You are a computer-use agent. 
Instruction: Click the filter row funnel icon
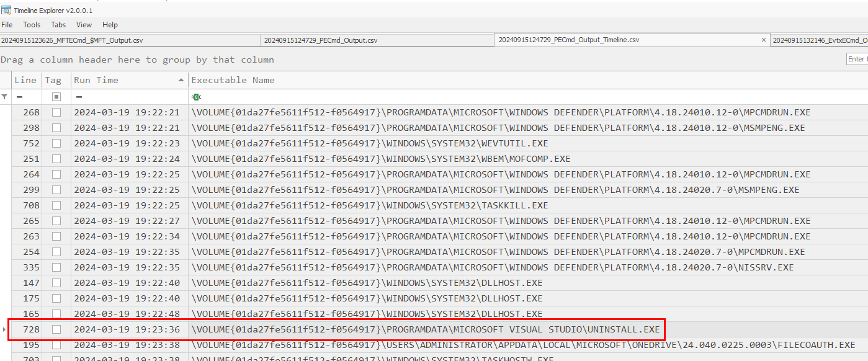tap(5, 97)
